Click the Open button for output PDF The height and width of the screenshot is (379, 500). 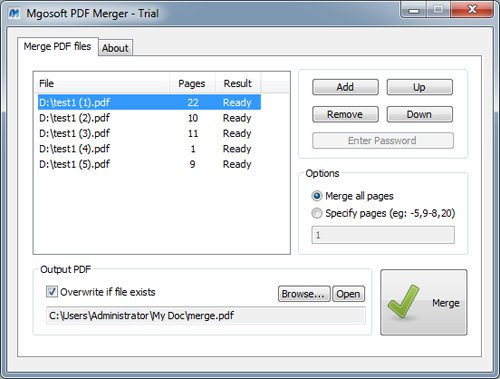[x=348, y=294]
